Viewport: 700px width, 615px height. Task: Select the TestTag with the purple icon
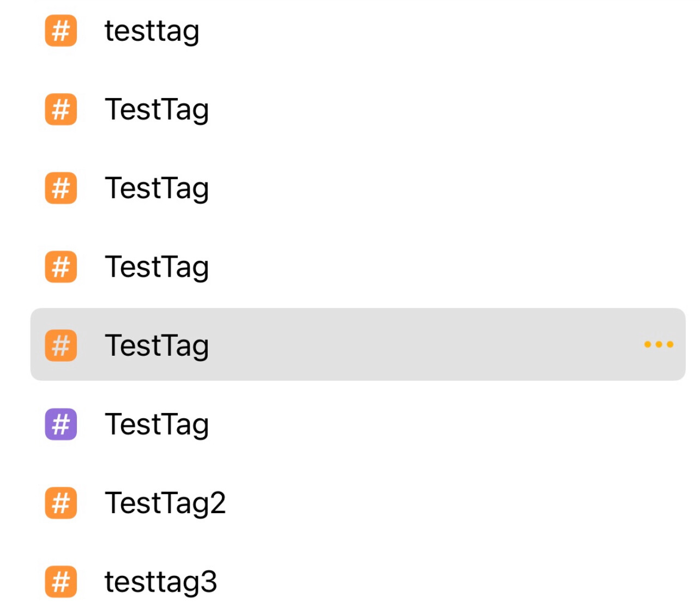click(x=157, y=424)
